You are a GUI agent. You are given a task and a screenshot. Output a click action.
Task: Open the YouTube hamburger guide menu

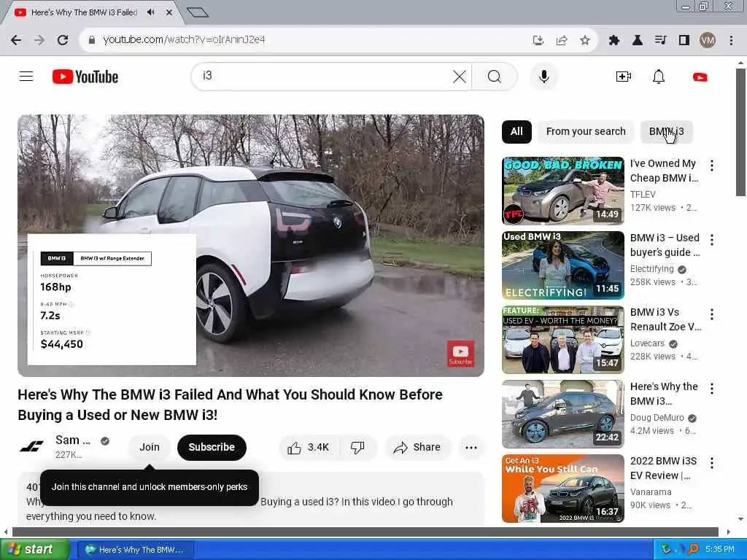(x=26, y=76)
